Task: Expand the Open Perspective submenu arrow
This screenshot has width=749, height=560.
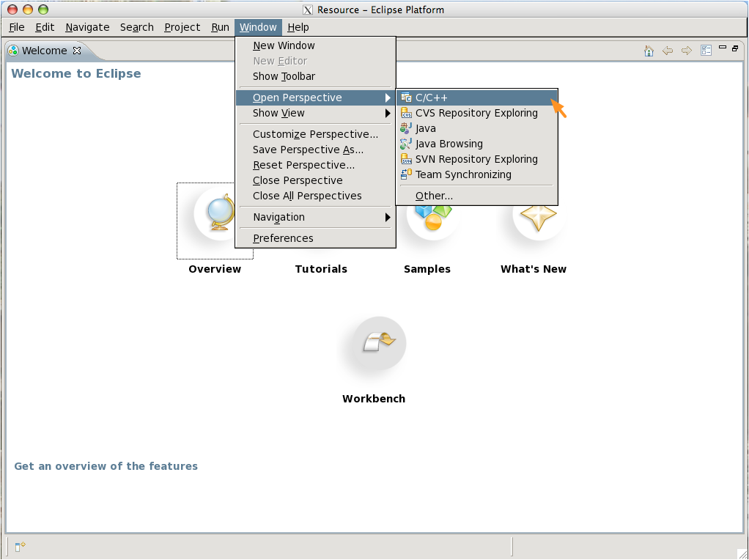Action: pos(388,98)
